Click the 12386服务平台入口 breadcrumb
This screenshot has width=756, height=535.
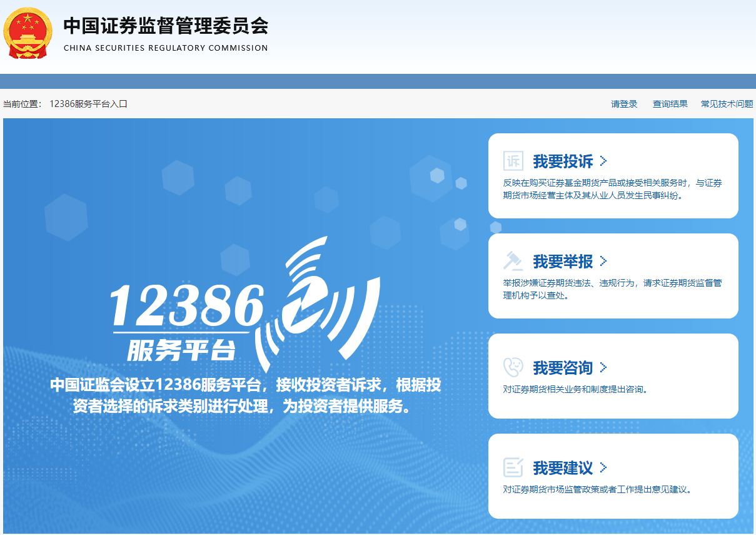tap(88, 104)
